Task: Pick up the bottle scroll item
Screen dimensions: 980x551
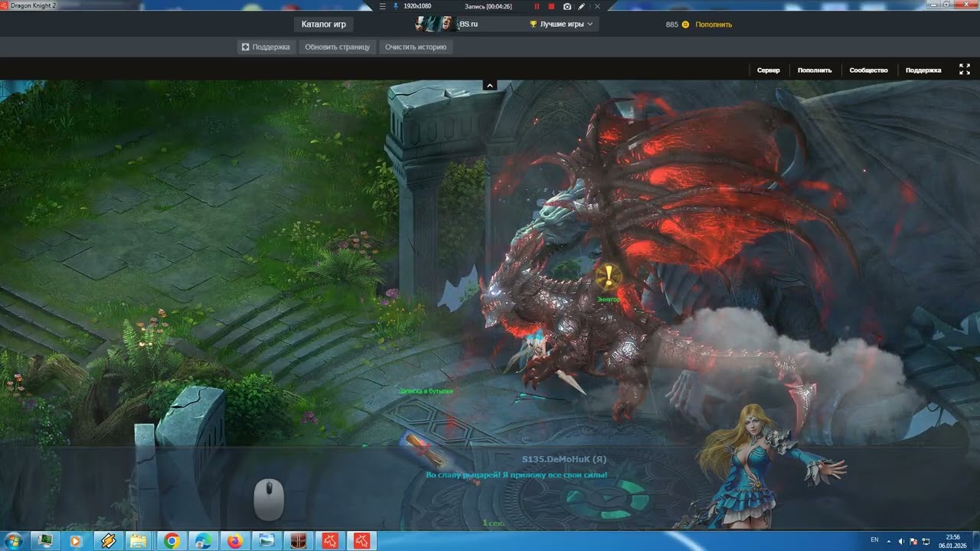Action: click(x=425, y=452)
